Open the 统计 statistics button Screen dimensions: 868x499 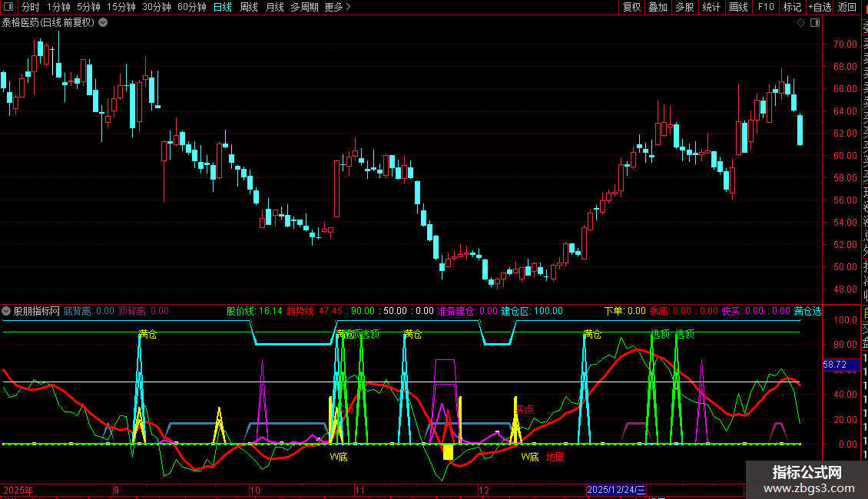711,7
